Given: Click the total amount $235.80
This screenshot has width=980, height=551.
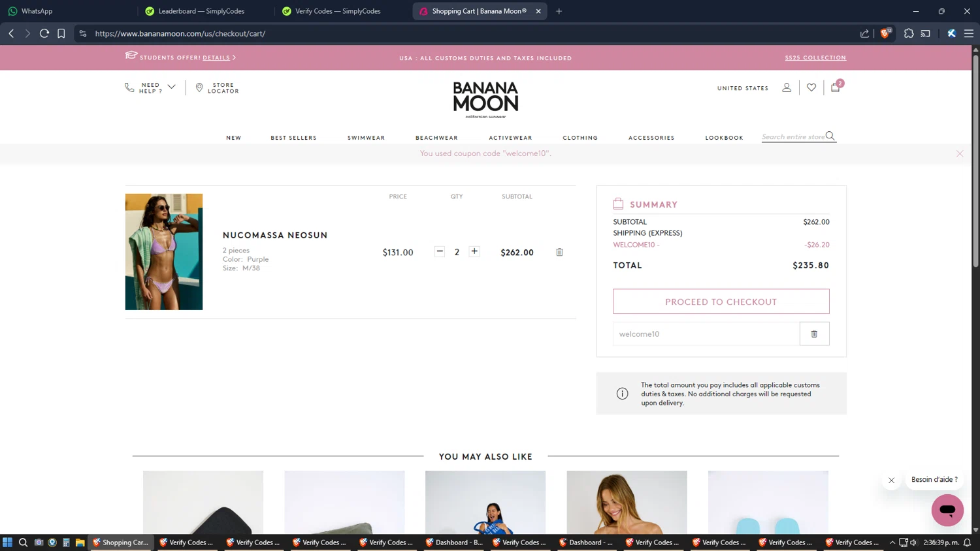Looking at the screenshot, I should coord(811,265).
